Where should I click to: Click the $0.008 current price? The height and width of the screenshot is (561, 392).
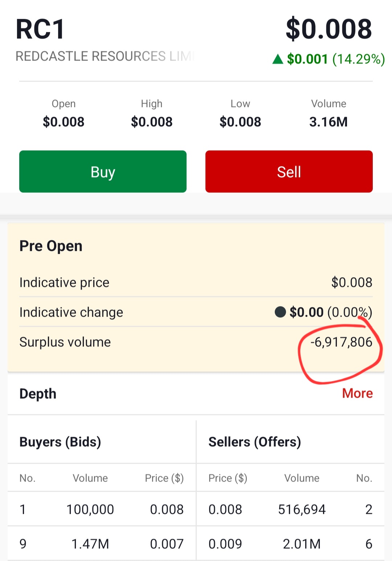pos(329,29)
